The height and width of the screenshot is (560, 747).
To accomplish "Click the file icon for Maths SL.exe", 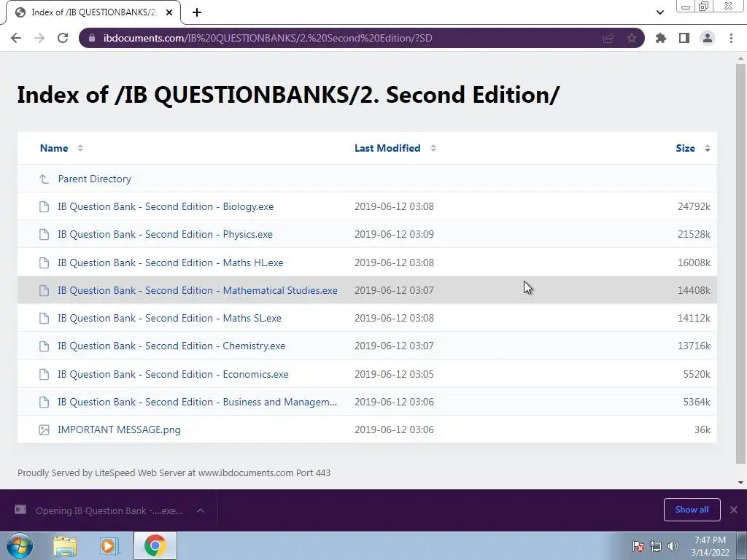I will [44, 318].
